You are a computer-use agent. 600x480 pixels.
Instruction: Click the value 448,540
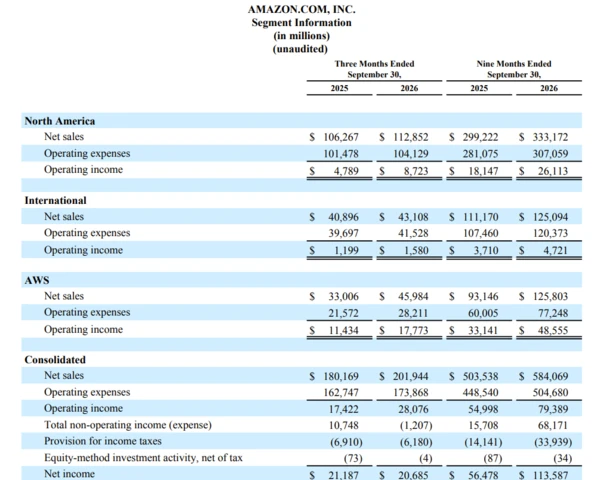481,392
